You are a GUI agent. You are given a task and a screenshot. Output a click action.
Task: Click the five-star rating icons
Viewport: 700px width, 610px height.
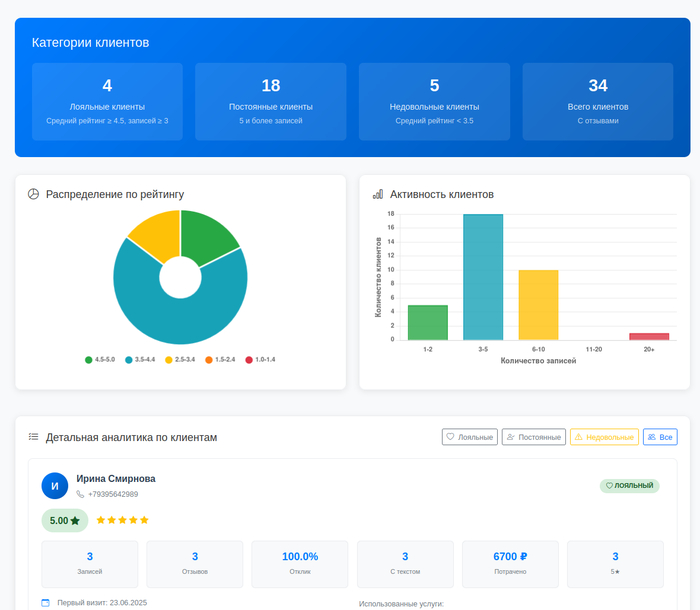coord(122,520)
